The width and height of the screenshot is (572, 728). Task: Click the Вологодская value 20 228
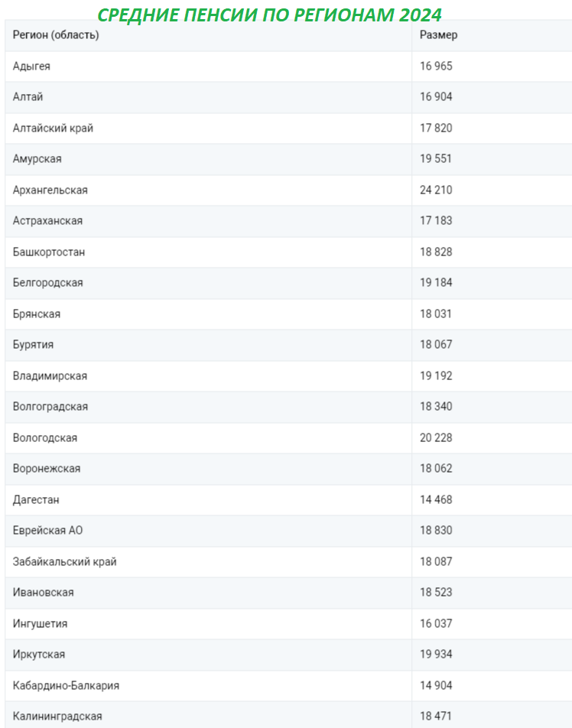tap(436, 438)
